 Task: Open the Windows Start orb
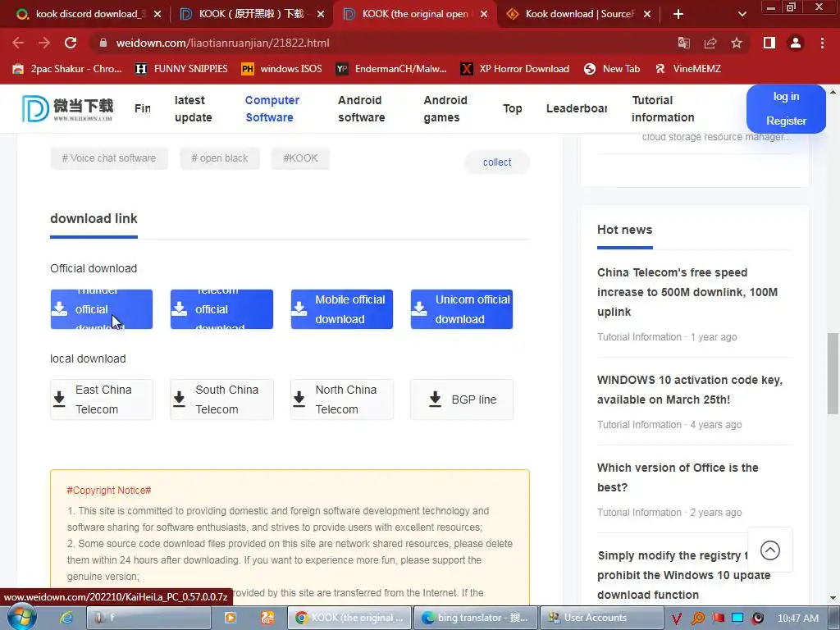pyautogui.click(x=21, y=617)
